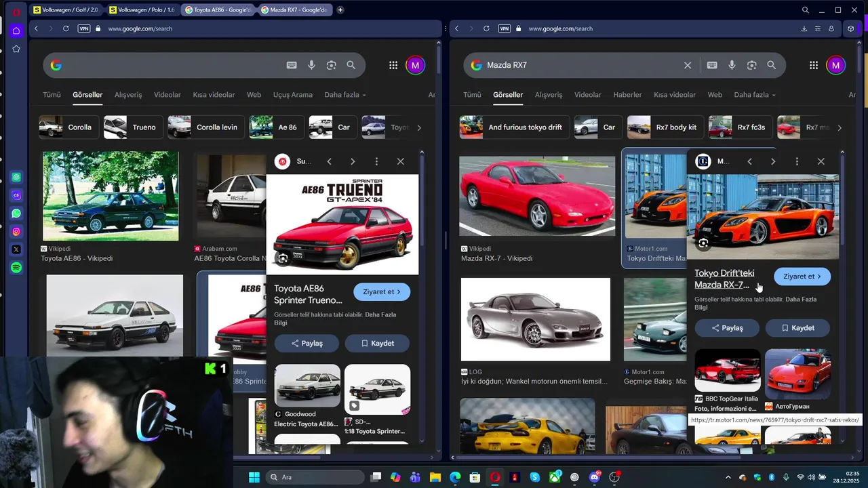
Task: Reload the left pane page
Action: (66, 28)
